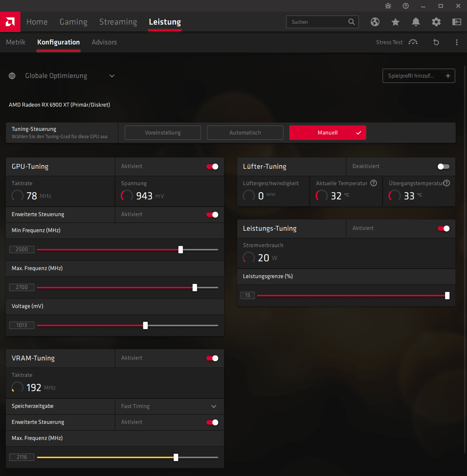Click the Voltage (mV) slider handle
This screenshot has width=467, height=476.
tap(146, 325)
